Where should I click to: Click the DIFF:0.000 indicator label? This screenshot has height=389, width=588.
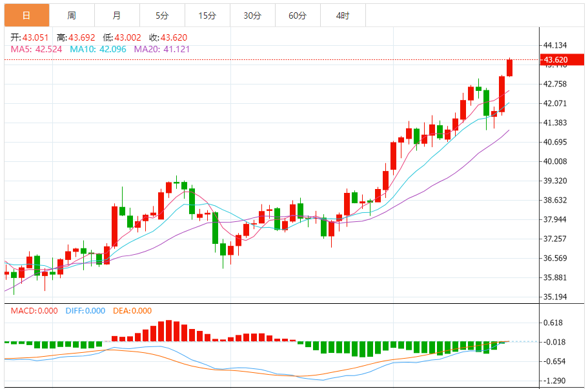[85, 311]
